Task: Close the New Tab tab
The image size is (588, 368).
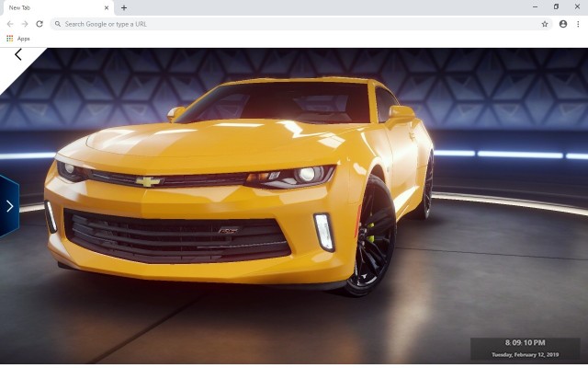Action: (107, 7)
